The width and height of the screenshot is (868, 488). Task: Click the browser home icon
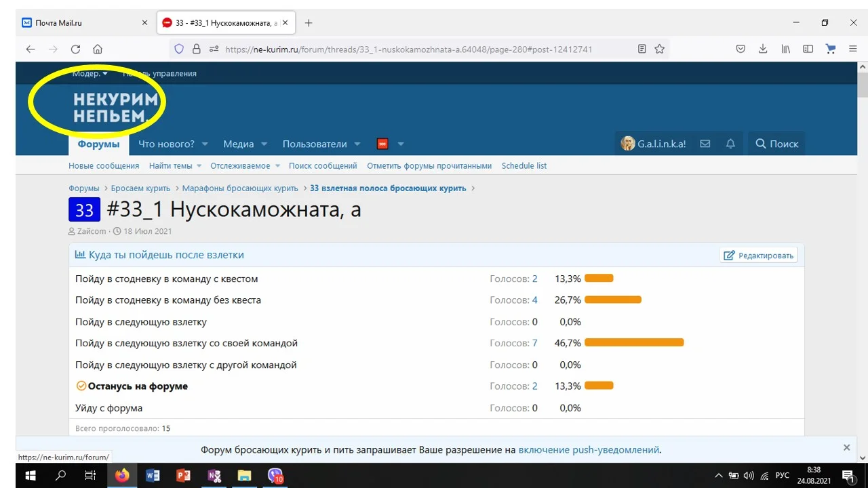click(97, 49)
